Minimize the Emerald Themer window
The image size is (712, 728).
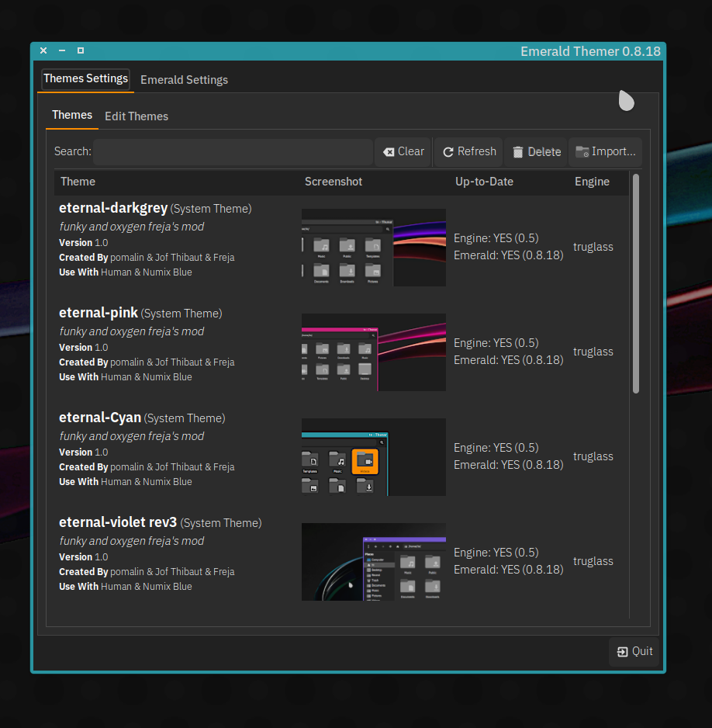62,50
